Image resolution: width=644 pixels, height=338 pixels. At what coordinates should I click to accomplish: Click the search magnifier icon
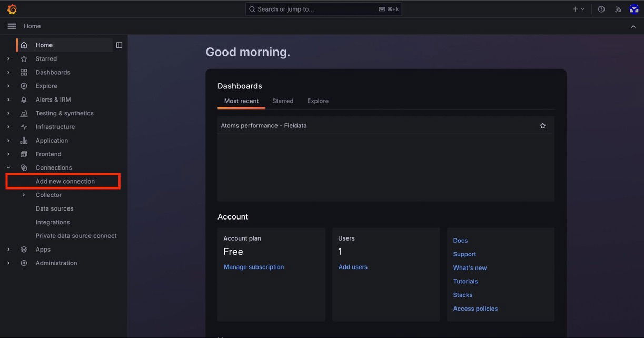[252, 9]
